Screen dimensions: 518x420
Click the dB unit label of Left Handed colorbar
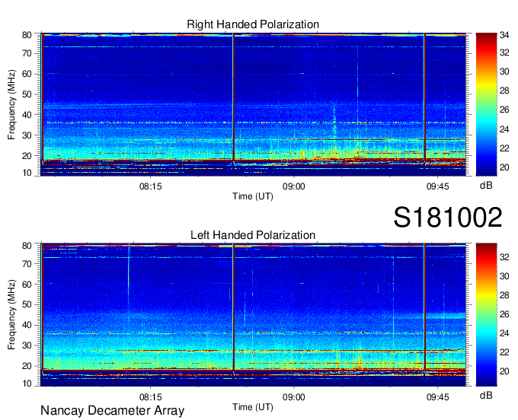486,396
